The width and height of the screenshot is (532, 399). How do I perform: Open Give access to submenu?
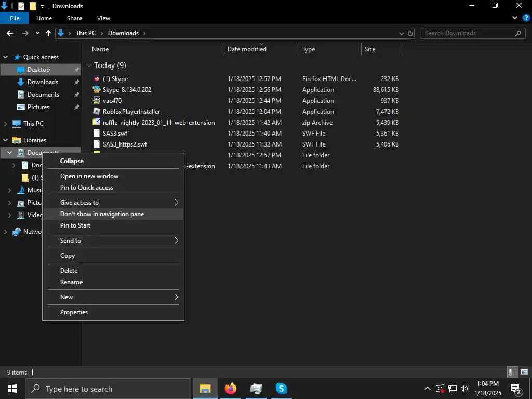(113, 203)
